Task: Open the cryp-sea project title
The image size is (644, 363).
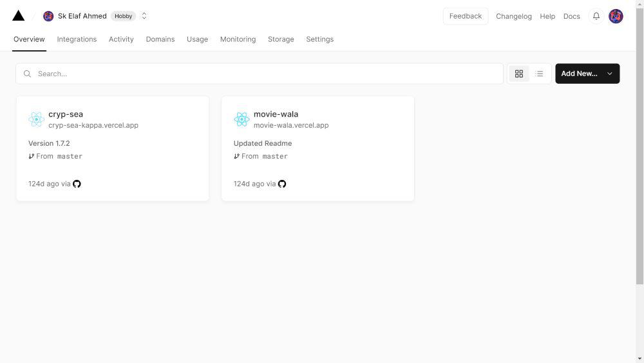Action: point(66,114)
